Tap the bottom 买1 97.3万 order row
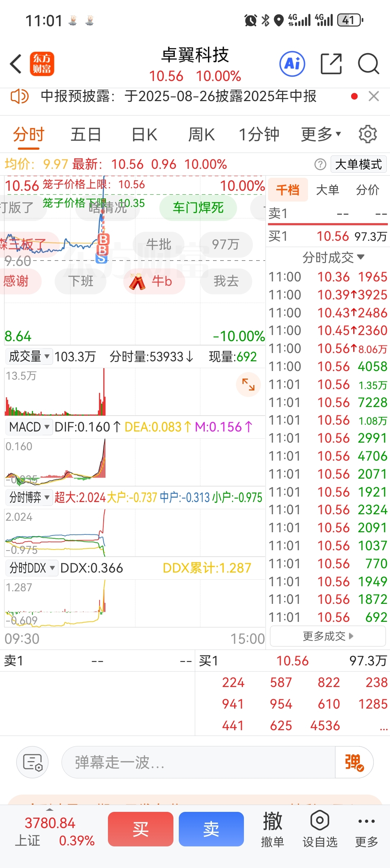Screen dimensions: 390x868 click(292, 661)
